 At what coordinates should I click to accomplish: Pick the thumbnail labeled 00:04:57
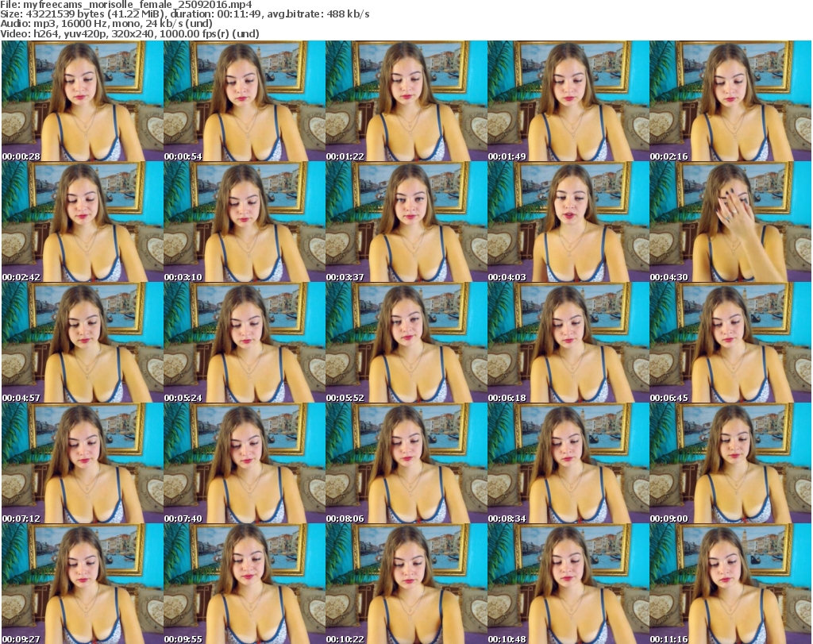[82, 342]
